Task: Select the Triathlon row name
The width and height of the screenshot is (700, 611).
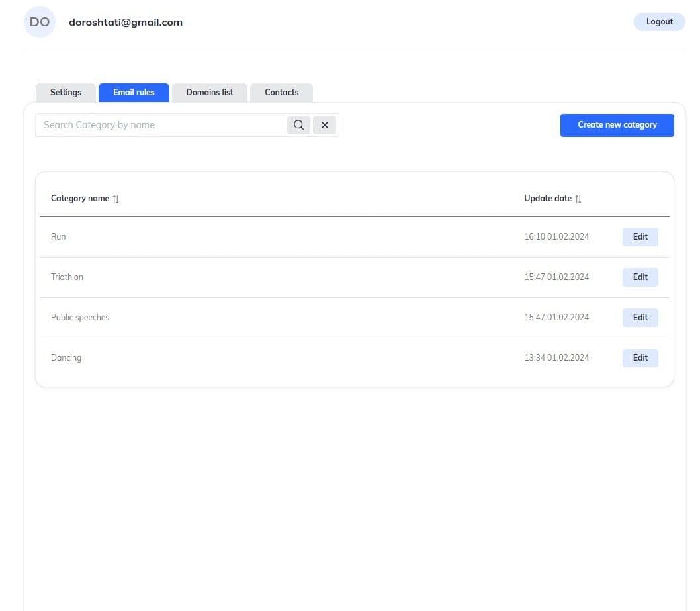Action: pos(67,277)
